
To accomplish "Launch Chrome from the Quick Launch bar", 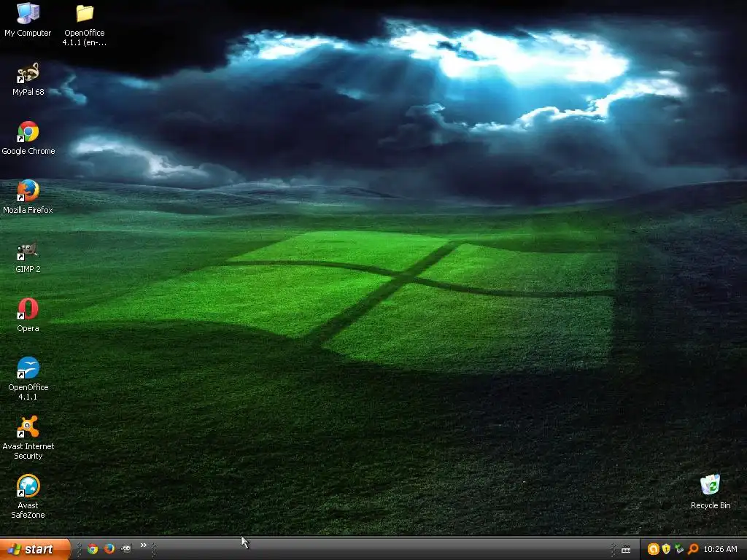I will click(93, 549).
